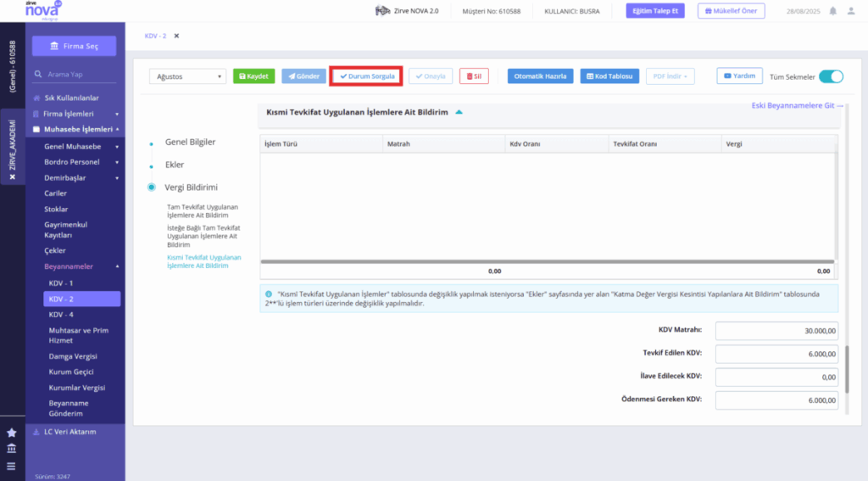Expand Genel Muhasebe in the sidebar
The width and height of the screenshot is (868, 481).
point(81,146)
